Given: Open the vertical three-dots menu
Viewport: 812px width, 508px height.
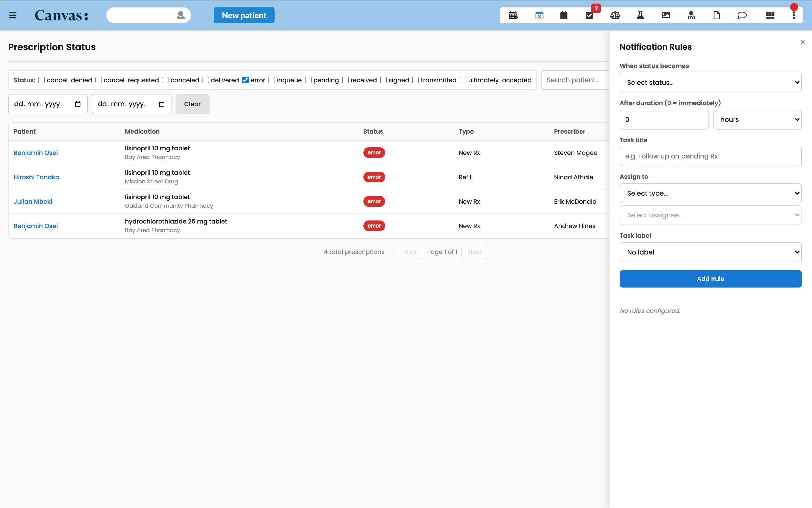Looking at the screenshot, I should (793, 15).
